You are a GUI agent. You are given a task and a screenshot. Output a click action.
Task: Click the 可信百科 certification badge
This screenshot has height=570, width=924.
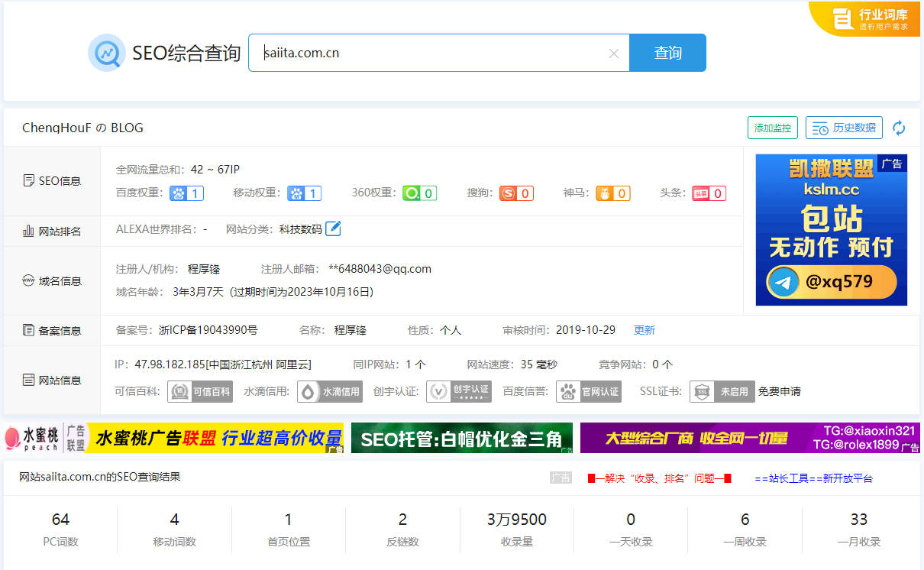click(200, 391)
